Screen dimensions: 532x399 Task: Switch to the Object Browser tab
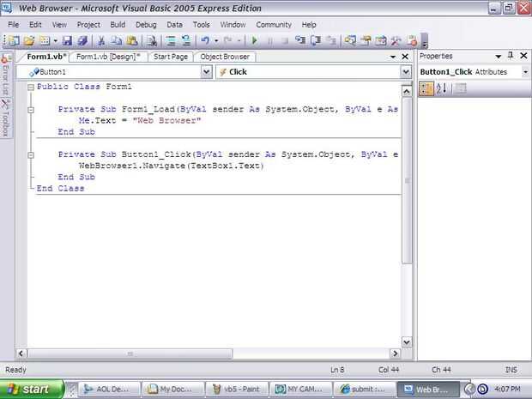click(x=225, y=57)
